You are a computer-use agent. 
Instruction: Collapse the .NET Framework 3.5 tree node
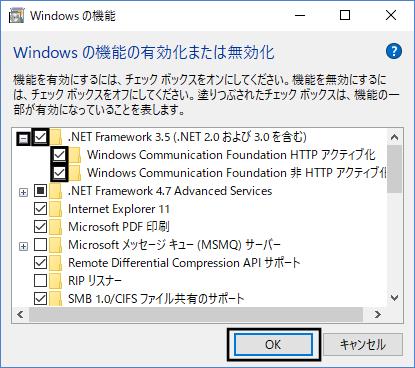23,138
